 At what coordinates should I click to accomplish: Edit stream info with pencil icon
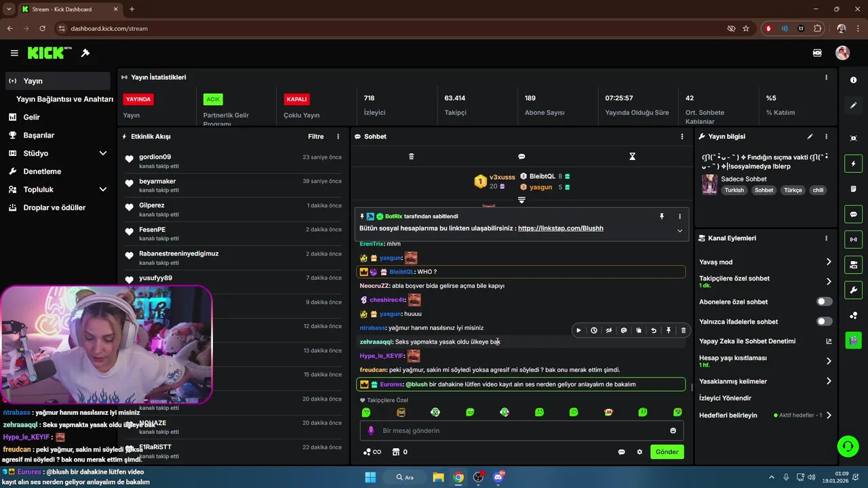810,136
